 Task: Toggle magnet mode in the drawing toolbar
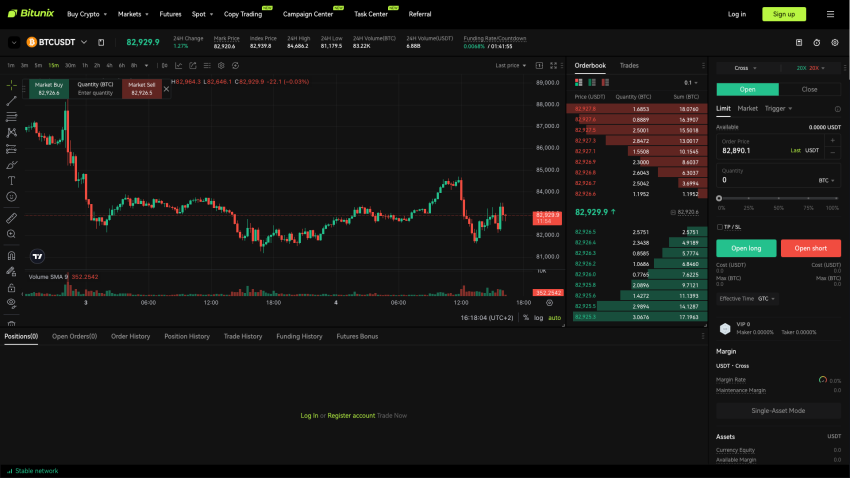11,255
